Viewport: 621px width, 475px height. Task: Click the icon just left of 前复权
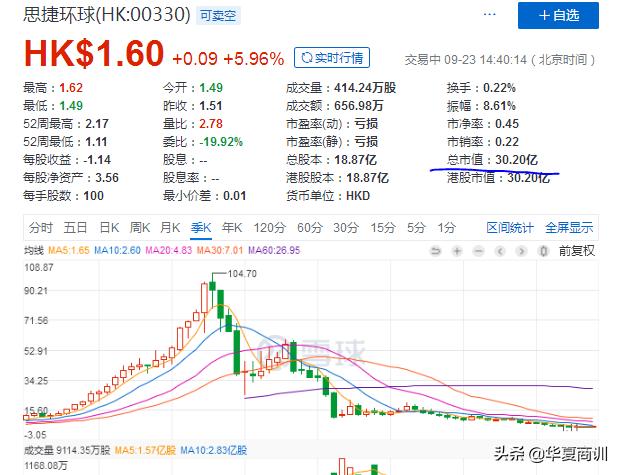click(x=542, y=250)
